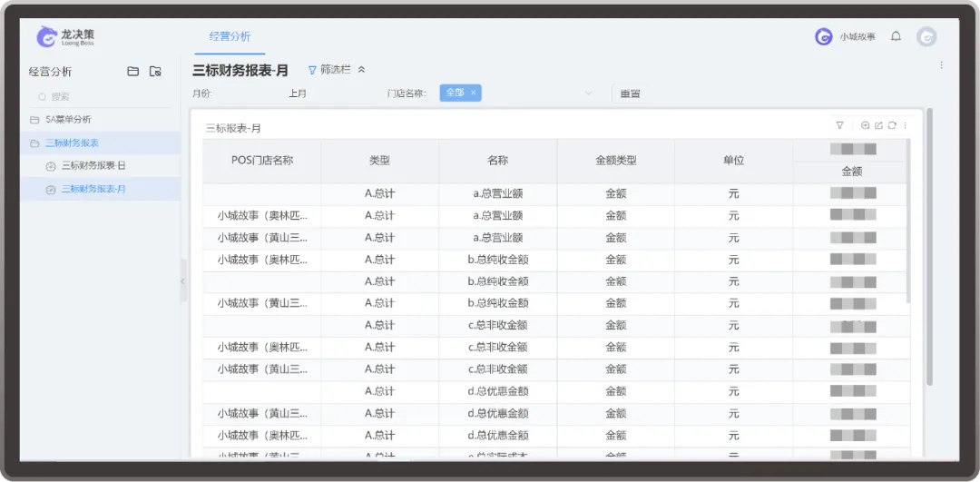Click the magnifier icon in sidebar search

point(43,97)
